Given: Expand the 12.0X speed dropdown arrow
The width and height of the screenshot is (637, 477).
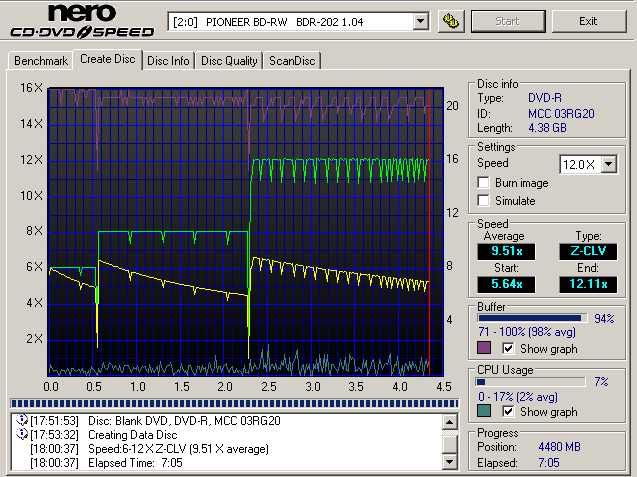Looking at the screenshot, I should click(608, 165).
